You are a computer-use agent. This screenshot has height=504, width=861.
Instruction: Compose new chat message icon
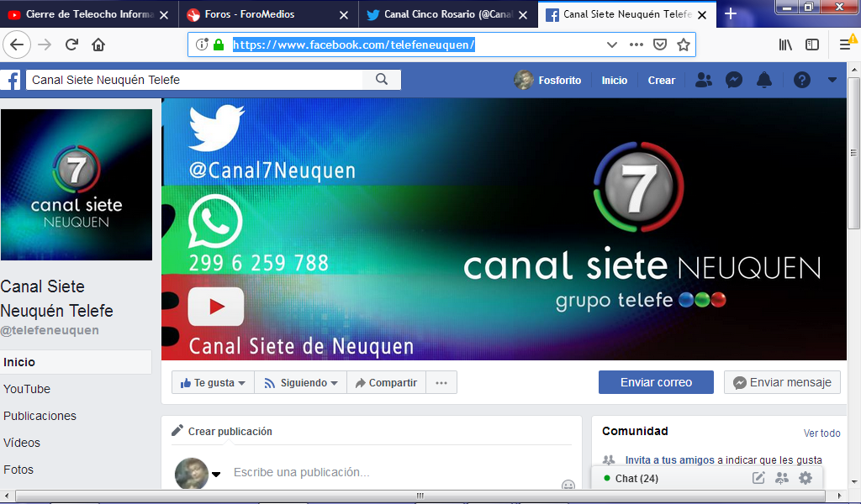[758, 478]
